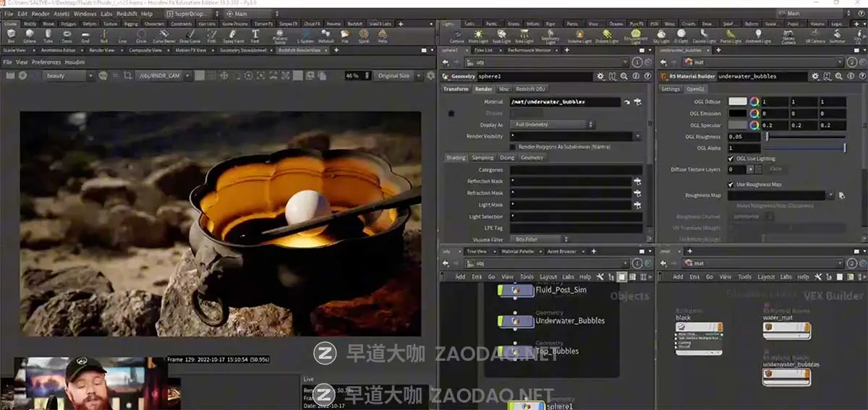Toggle Render Polygons As Subdivision checkbox
This screenshot has height=410, width=868.
pyautogui.click(x=513, y=147)
